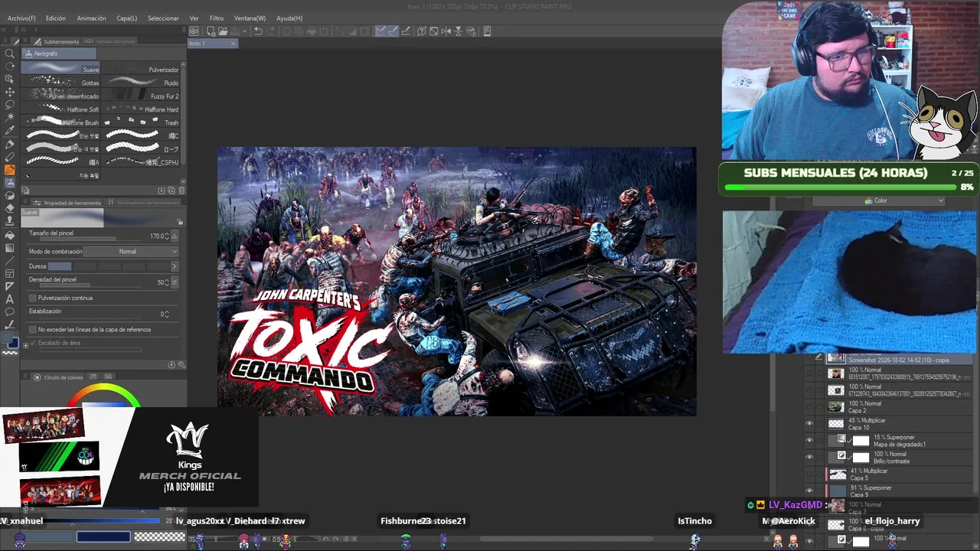Hide the Capa 9 layer

coord(809,491)
